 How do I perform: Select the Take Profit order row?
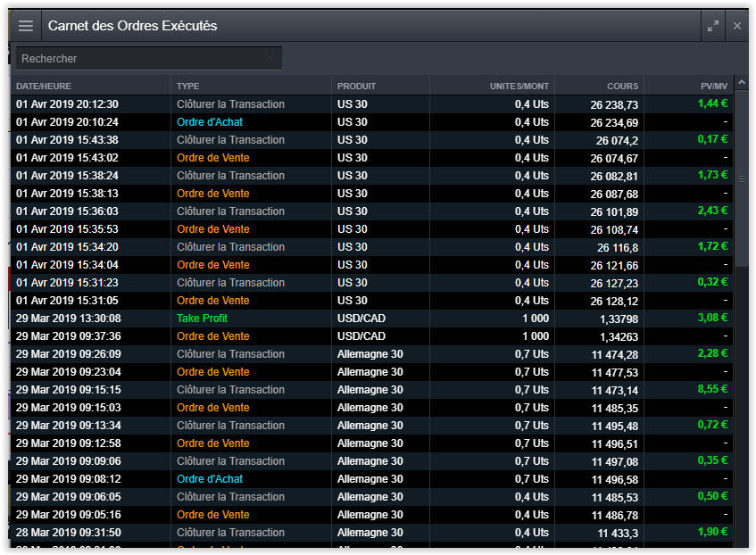[371, 319]
